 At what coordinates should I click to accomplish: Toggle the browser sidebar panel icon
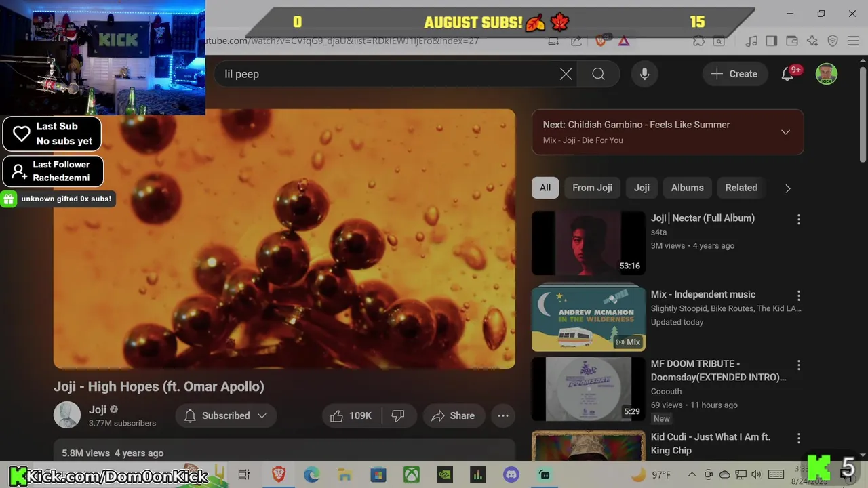772,41
